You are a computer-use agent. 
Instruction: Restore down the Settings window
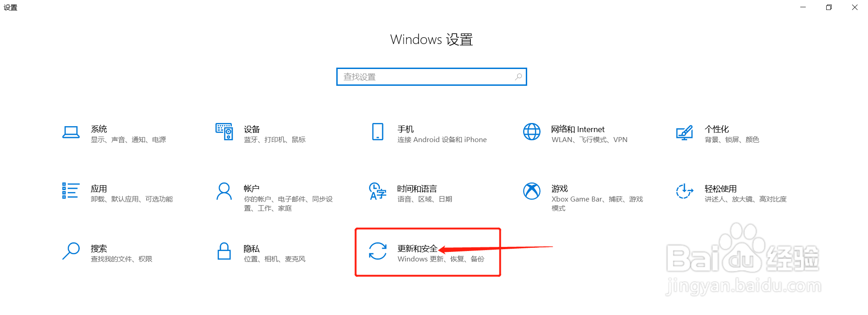click(x=829, y=7)
